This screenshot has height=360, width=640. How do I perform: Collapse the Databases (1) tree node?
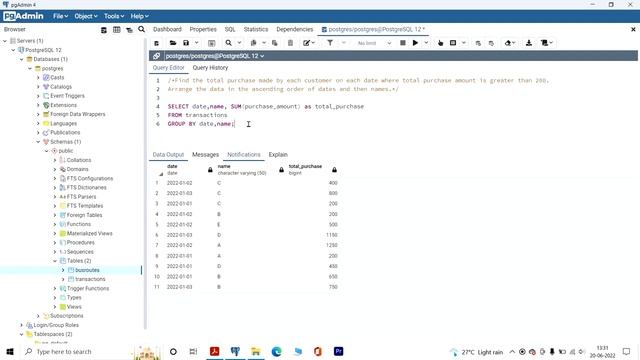[22, 59]
